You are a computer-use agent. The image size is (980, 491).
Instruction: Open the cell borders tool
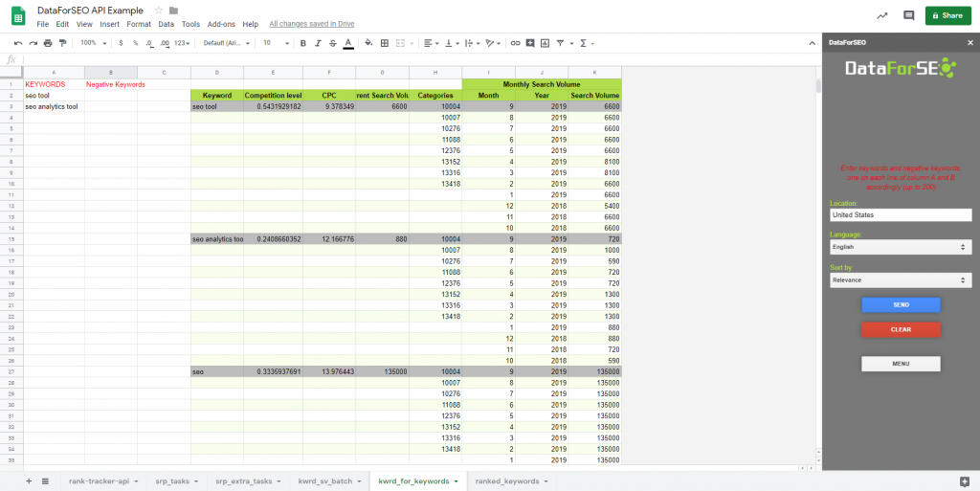(x=385, y=43)
